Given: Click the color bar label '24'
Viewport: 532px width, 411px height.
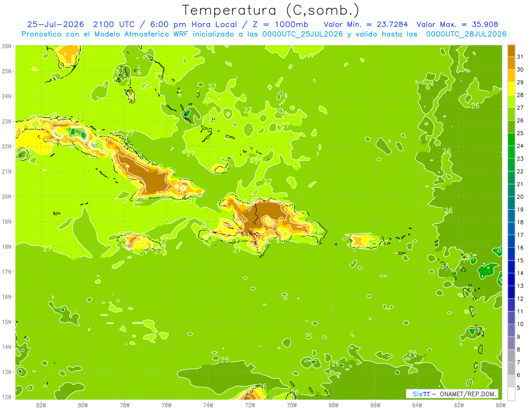Looking at the screenshot, I should point(520,146).
